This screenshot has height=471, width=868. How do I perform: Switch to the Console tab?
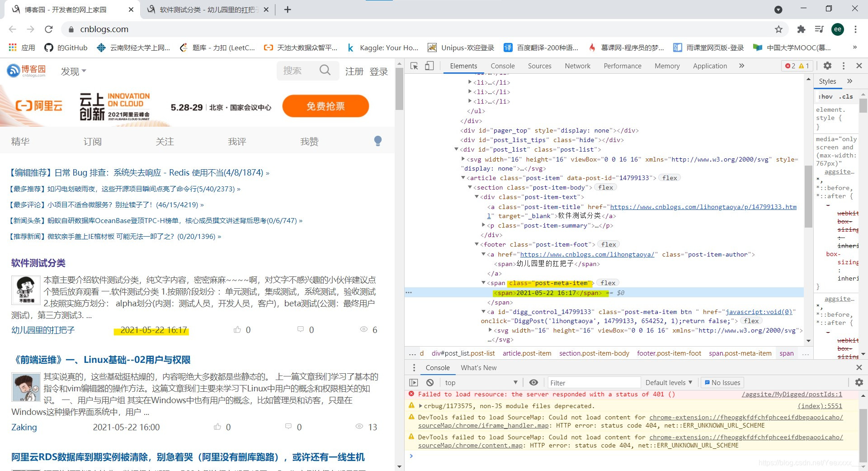click(x=503, y=66)
